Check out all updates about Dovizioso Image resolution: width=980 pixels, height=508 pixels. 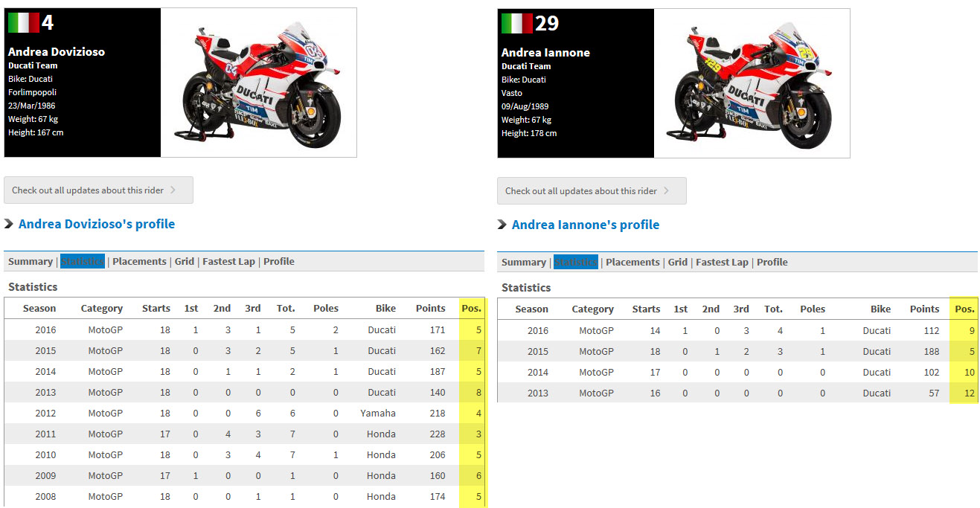[98, 190]
